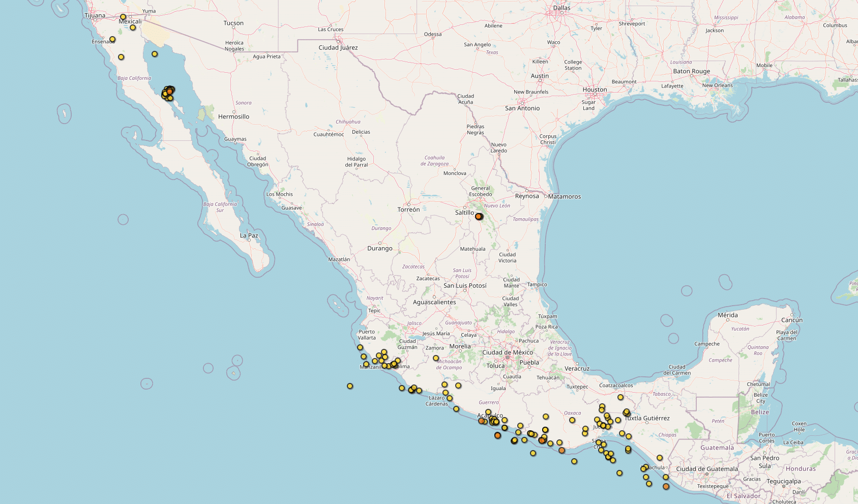The image size is (858, 504).
Task: Select the yellow marker just below Mexicali label
Action: tap(133, 27)
